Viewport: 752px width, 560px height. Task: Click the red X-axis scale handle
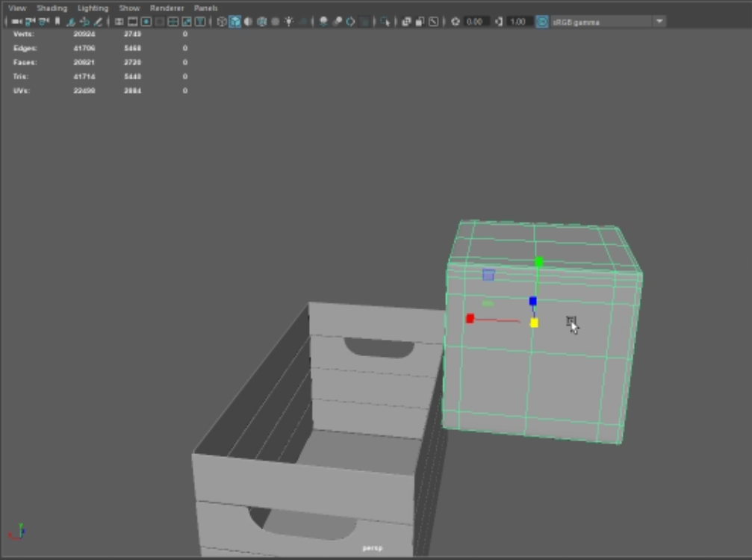click(470, 319)
